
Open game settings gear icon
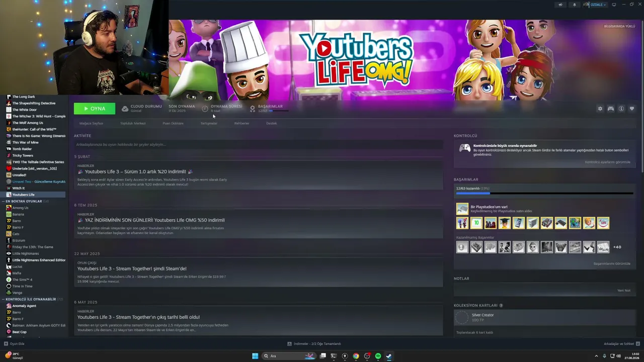(600, 109)
